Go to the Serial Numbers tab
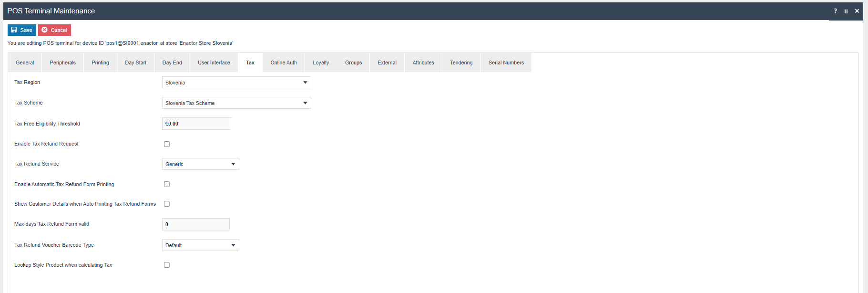Image resolution: width=868 pixels, height=293 pixels. pyautogui.click(x=506, y=63)
